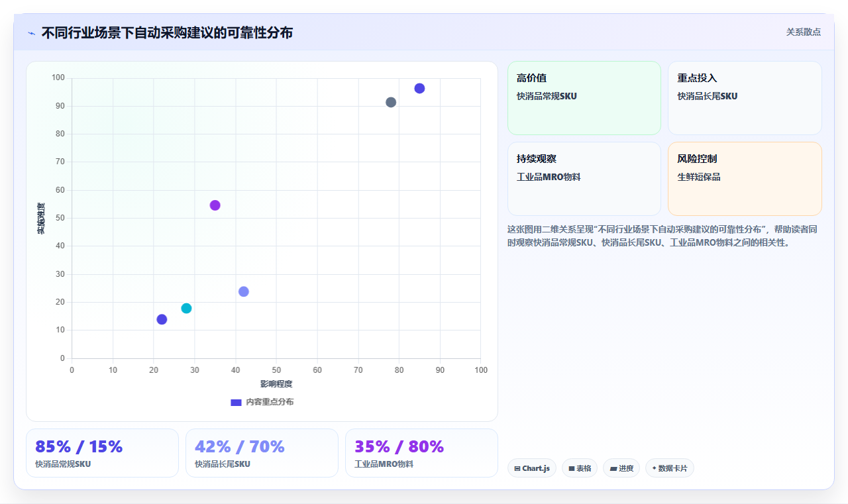Click the light blue point at impact 42
This screenshot has width=848, height=504.
pos(244,292)
